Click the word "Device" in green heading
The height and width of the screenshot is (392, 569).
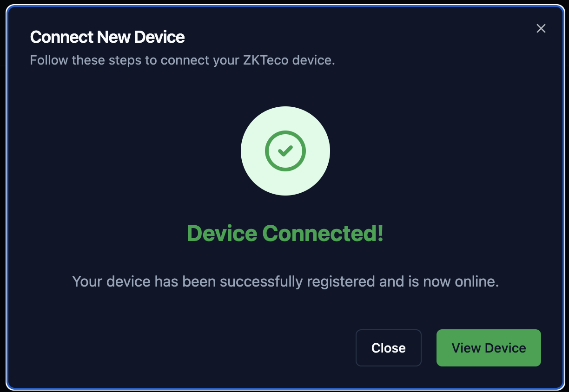pyautogui.click(x=222, y=233)
